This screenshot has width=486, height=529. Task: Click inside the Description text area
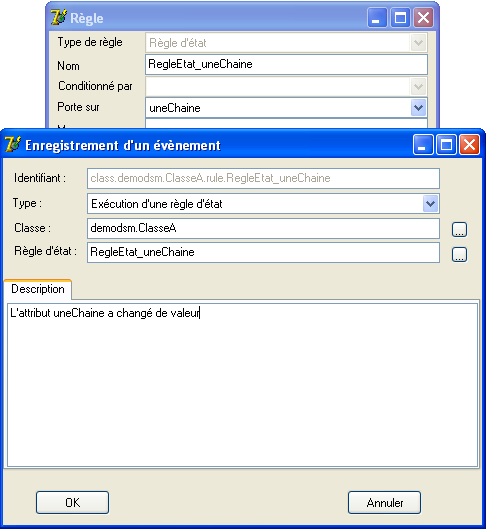[242, 385]
